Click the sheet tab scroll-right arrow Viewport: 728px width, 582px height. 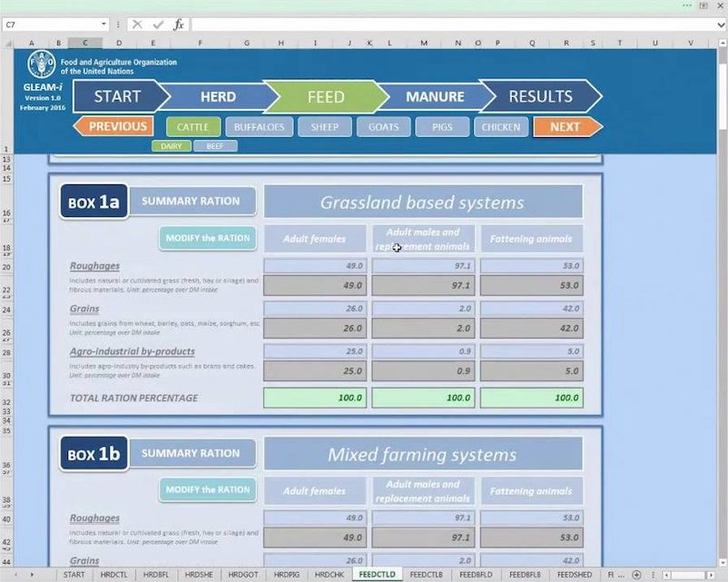(34, 575)
